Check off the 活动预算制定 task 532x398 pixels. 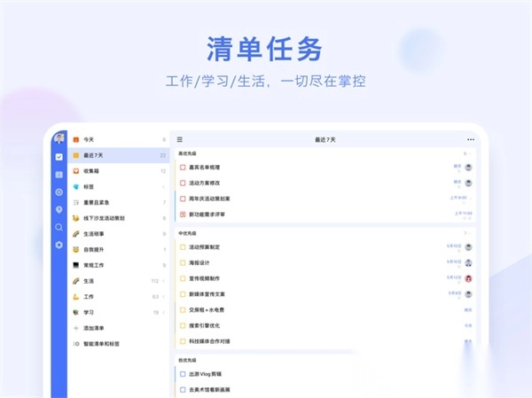183,247
